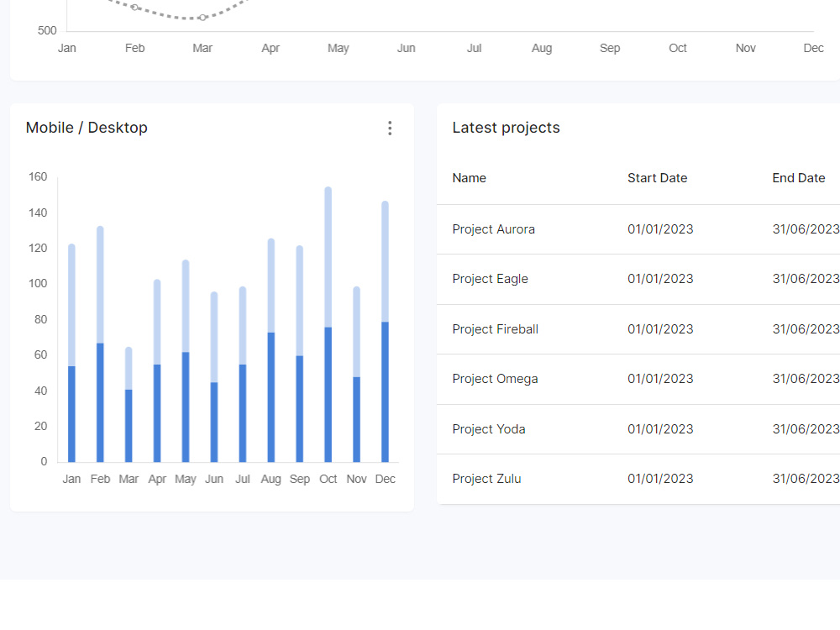840x630 pixels.
Task: Click the Mar bar in Mobile / Desktop chart
Action: 129,405
